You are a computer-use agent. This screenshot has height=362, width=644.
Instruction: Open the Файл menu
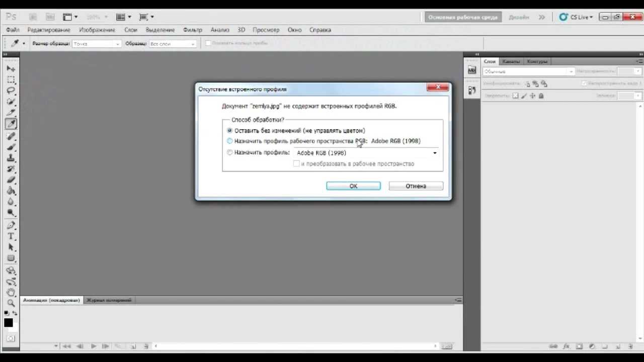click(x=13, y=30)
